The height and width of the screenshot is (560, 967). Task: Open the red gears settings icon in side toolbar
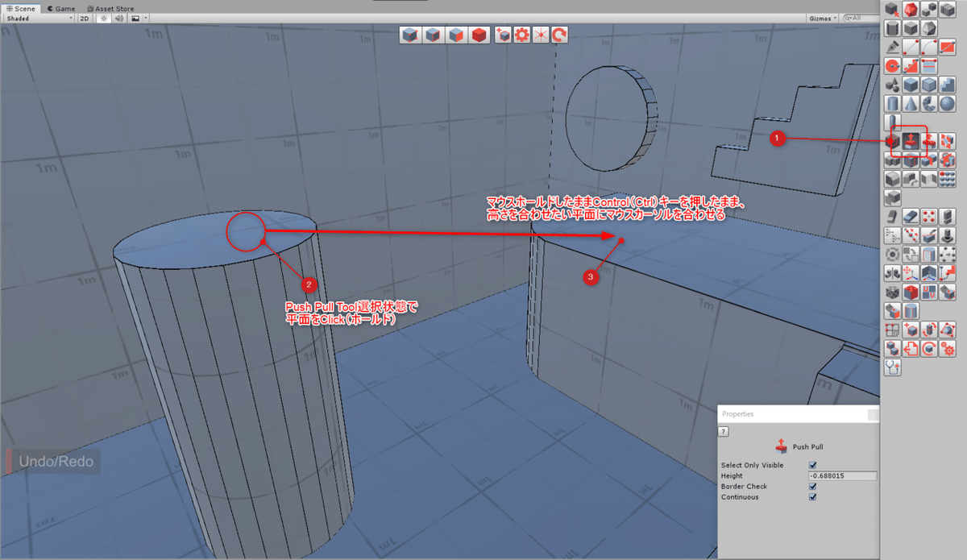[x=947, y=348]
